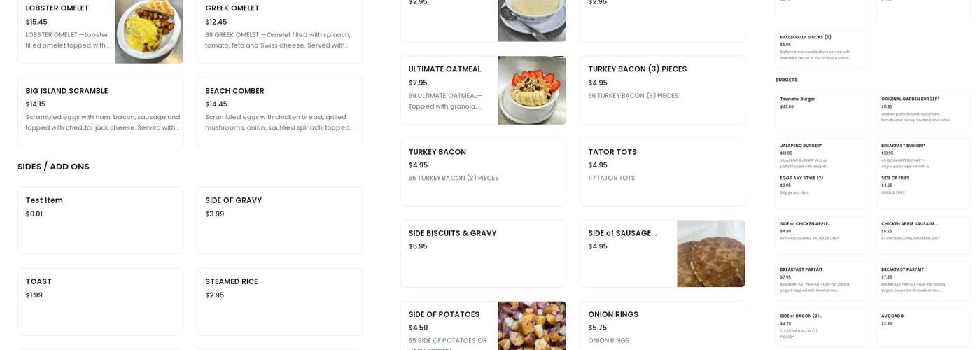Select the Tator Tots item
This screenshot has width=980, height=350.
tap(663, 172)
